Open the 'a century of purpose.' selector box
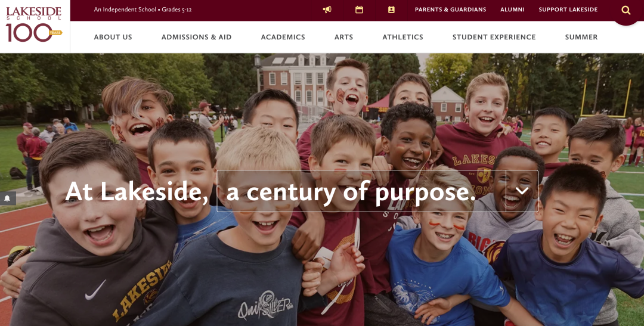Screen dimensions: 644x326 [377, 191]
